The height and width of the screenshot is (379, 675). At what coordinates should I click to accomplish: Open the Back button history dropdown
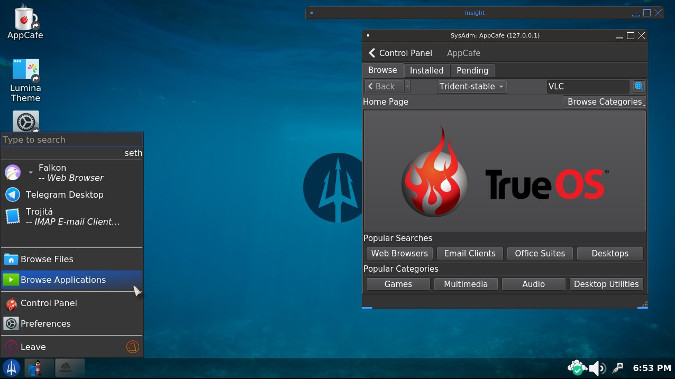[407, 86]
